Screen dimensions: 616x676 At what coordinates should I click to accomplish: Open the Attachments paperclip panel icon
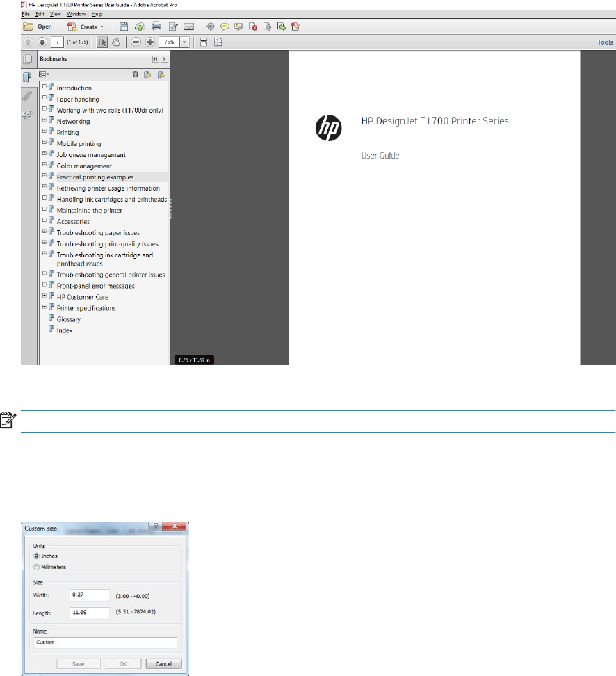pos(27,96)
